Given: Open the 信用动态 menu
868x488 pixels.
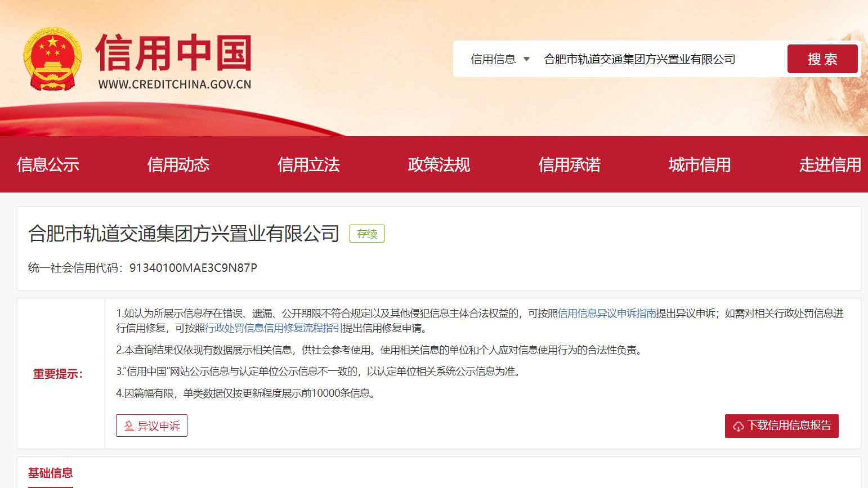Looking at the screenshot, I should 178,164.
